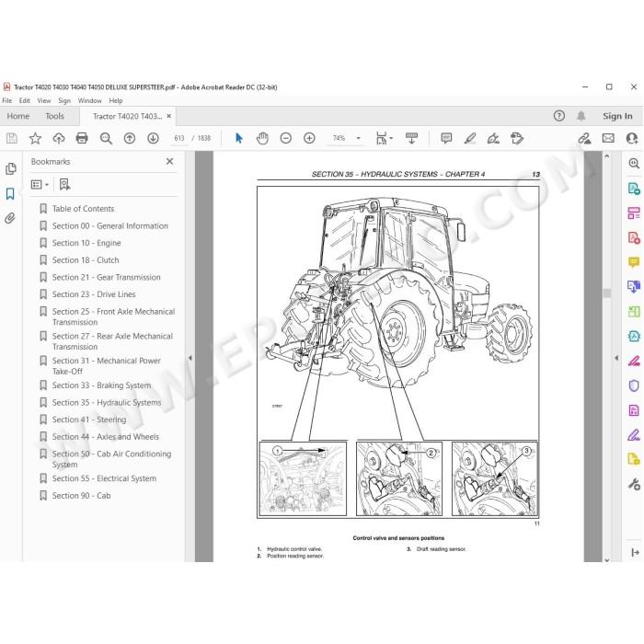Open the View menu

[44, 100]
